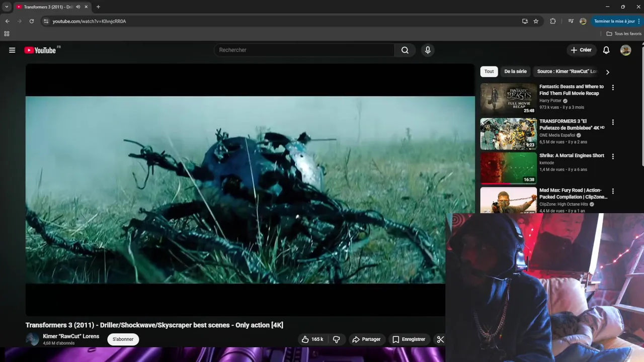Click the Créer button
Viewport: 644px width, 362px height.
click(x=581, y=50)
